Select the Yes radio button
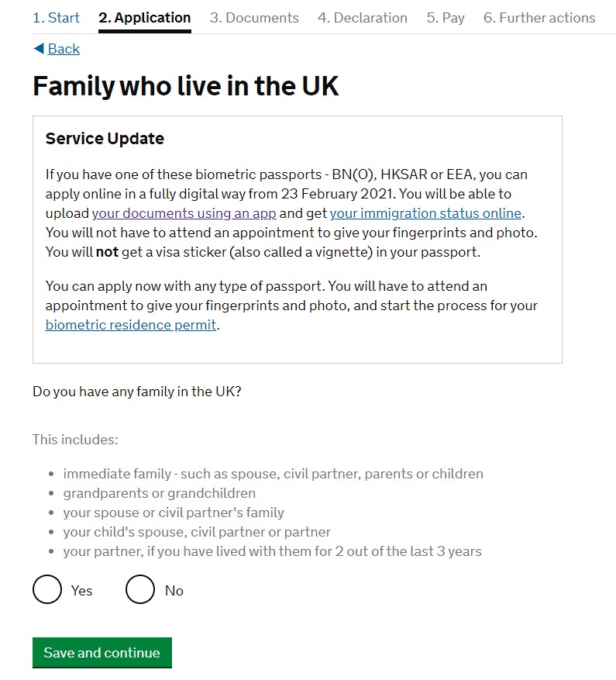Screen dimensions: 616x680 pos(47,590)
